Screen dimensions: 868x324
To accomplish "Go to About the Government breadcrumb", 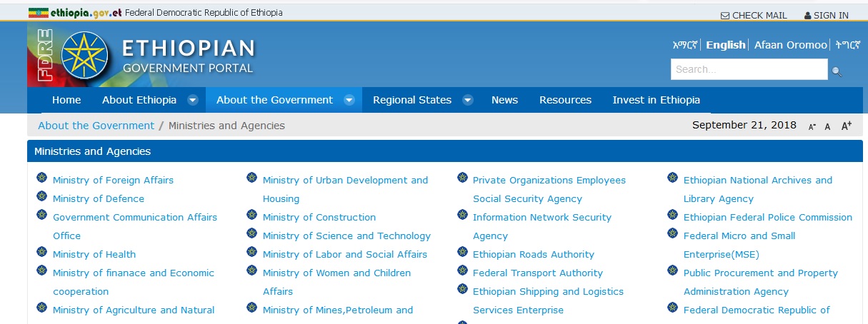I will [96, 126].
